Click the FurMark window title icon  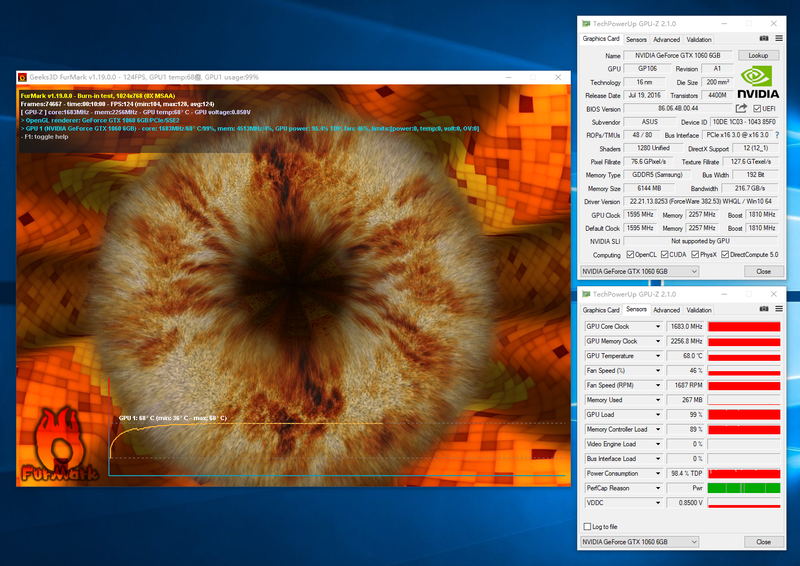pos(22,77)
